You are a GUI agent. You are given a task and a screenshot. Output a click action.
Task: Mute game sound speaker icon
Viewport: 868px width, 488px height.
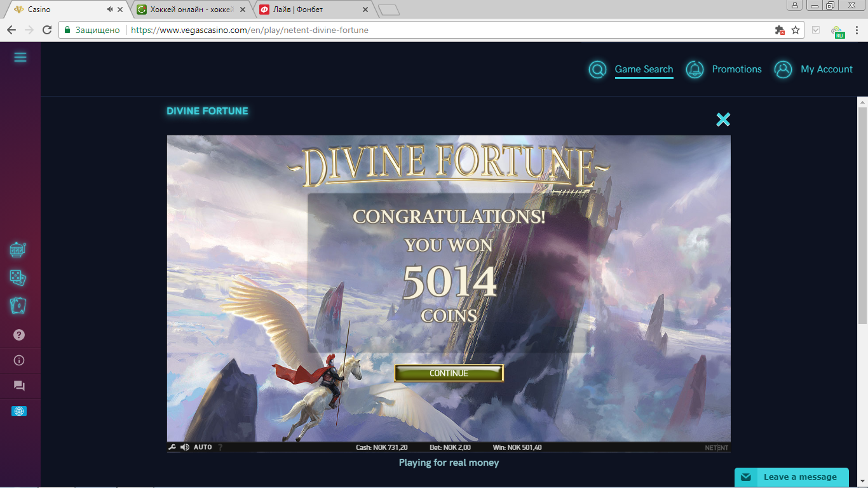(185, 447)
